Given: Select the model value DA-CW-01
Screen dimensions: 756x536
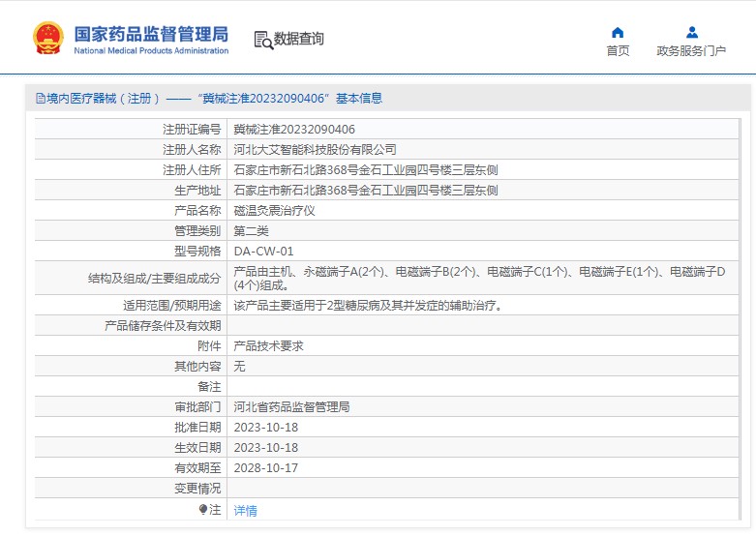Looking at the screenshot, I should tap(263, 252).
